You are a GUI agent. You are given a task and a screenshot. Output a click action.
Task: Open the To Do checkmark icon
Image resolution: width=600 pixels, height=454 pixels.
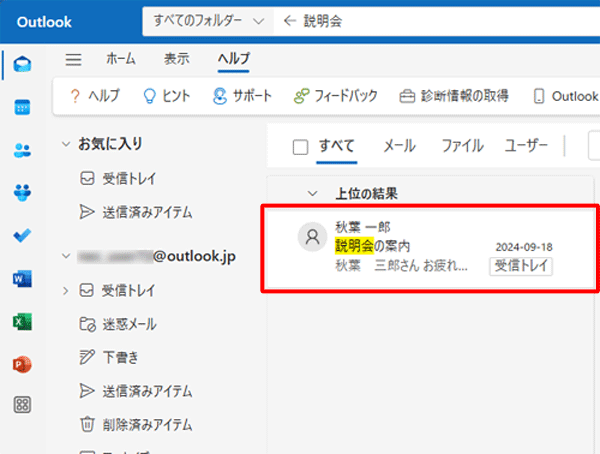(22, 235)
